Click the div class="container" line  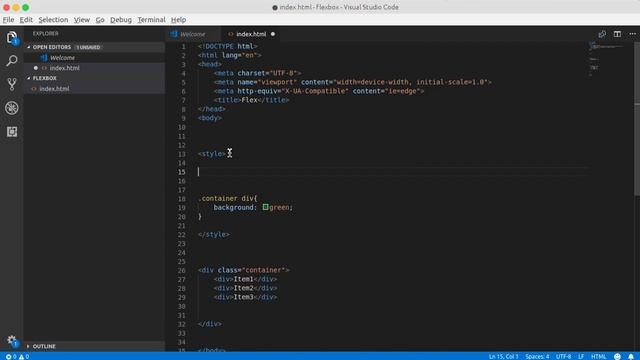[x=244, y=270]
